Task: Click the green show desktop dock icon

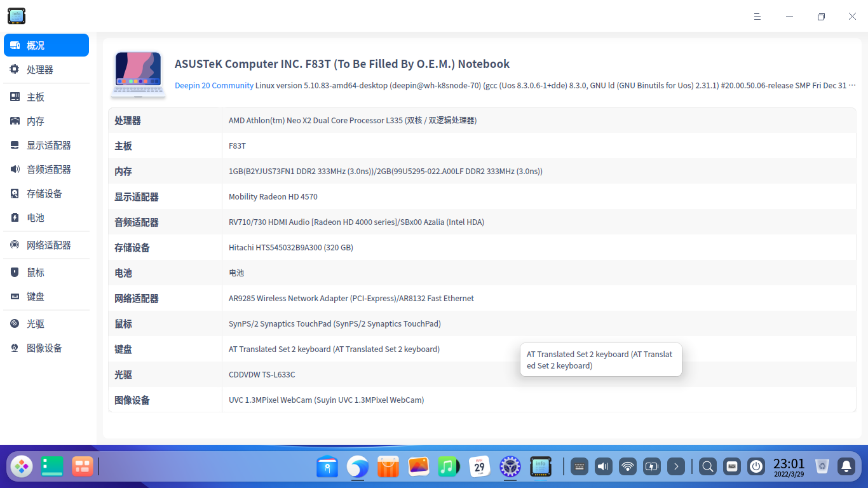Action: coord(52,466)
